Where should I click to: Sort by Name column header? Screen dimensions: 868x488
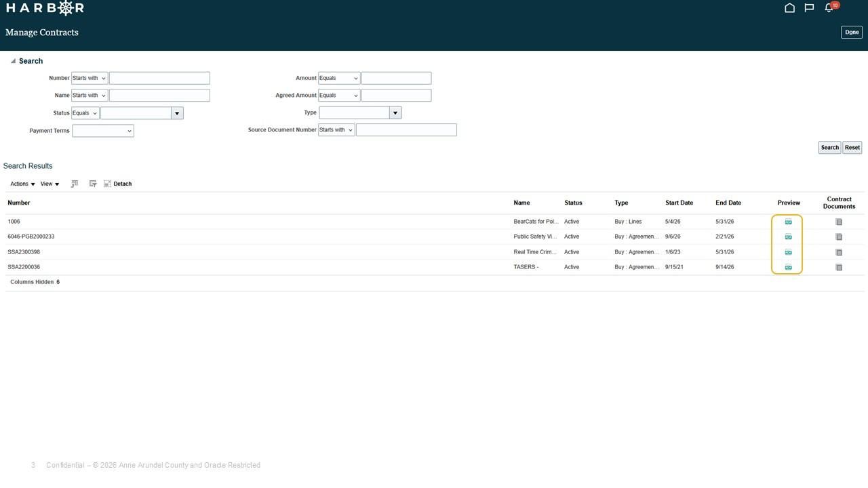coord(521,203)
